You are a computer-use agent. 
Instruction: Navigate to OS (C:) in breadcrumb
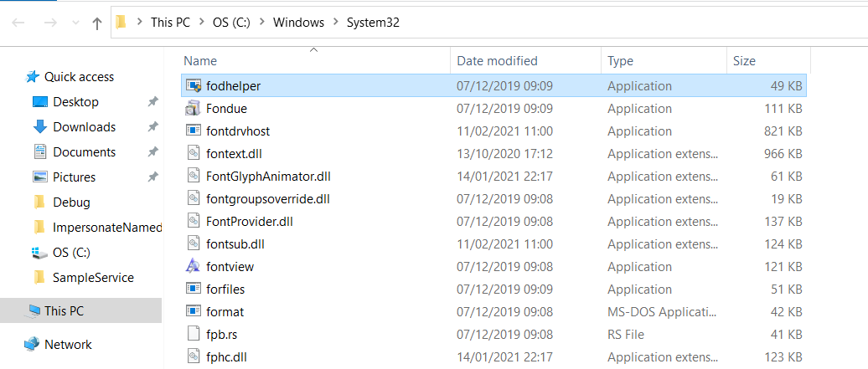point(229,23)
